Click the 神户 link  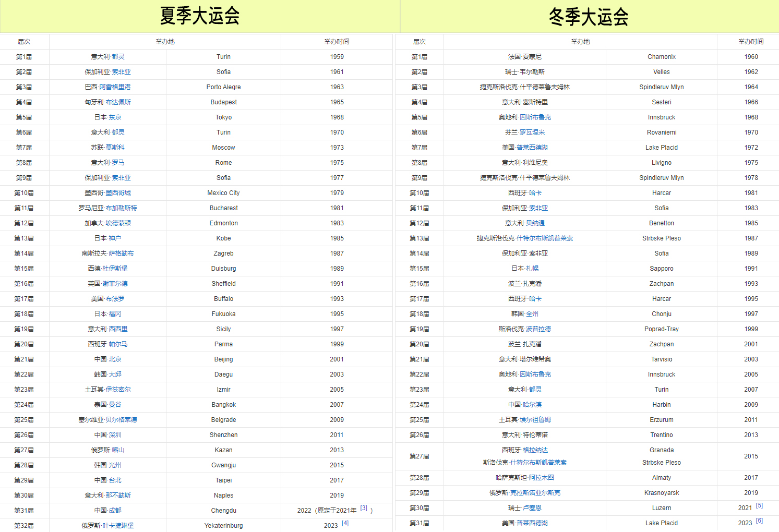(115, 238)
